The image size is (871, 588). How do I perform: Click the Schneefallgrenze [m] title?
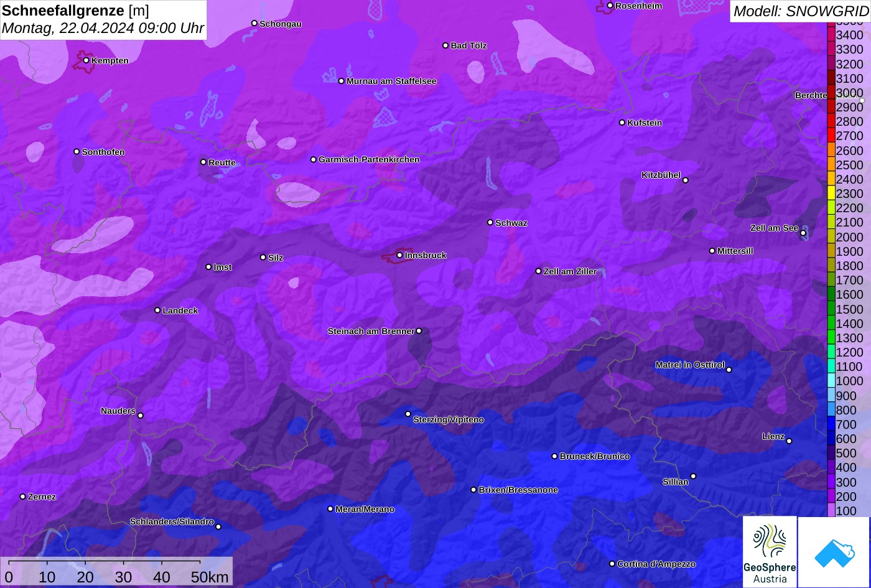coord(75,11)
